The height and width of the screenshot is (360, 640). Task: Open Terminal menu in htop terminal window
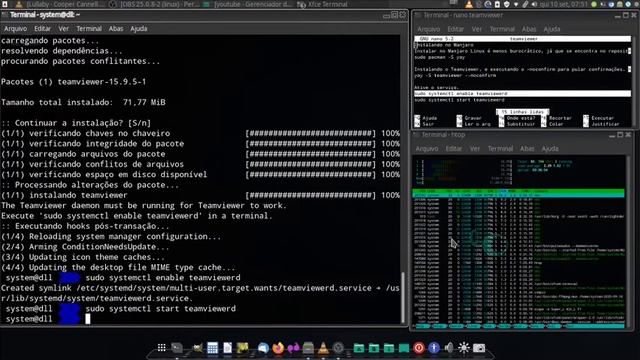coord(500,149)
